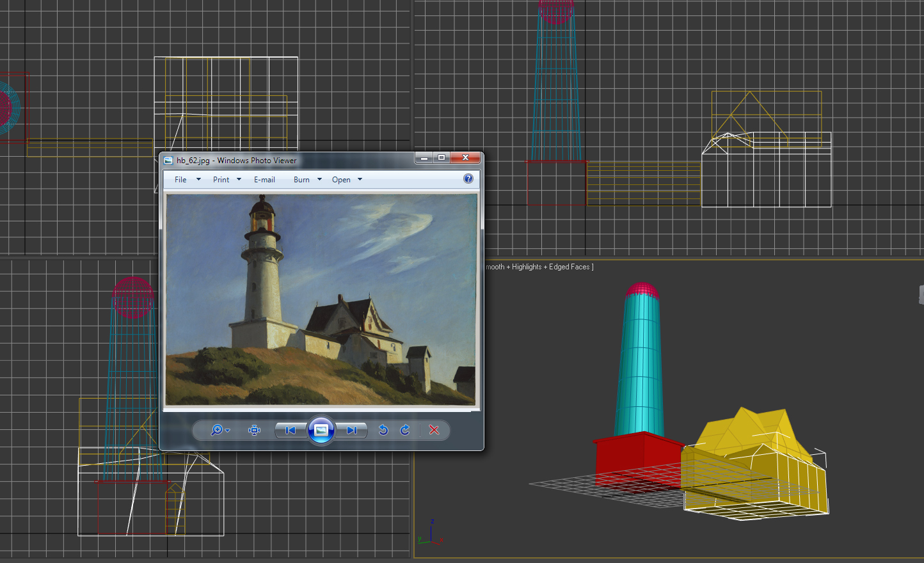Skip to the next photo
The image size is (924, 563).
pos(352,430)
